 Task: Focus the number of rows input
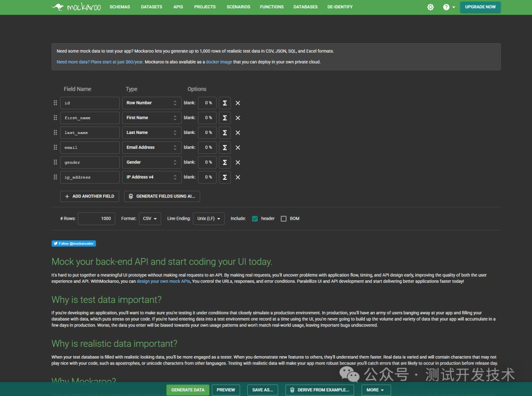(97, 219)
